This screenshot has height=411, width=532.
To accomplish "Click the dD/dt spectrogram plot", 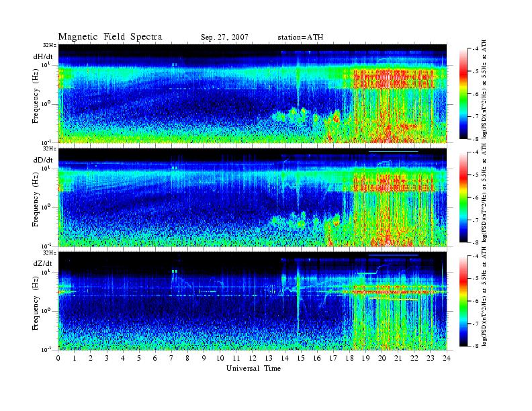I will pyautogui.click(x=253, y=197).
